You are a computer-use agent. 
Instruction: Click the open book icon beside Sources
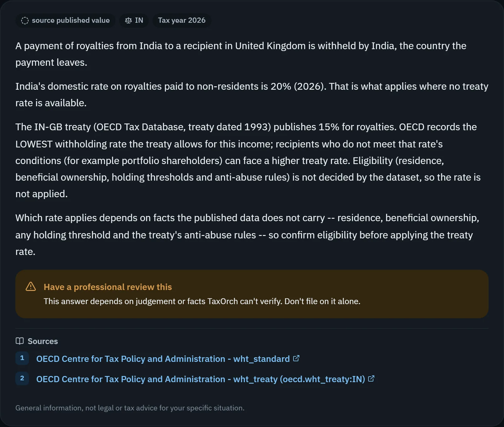(20, 341)
